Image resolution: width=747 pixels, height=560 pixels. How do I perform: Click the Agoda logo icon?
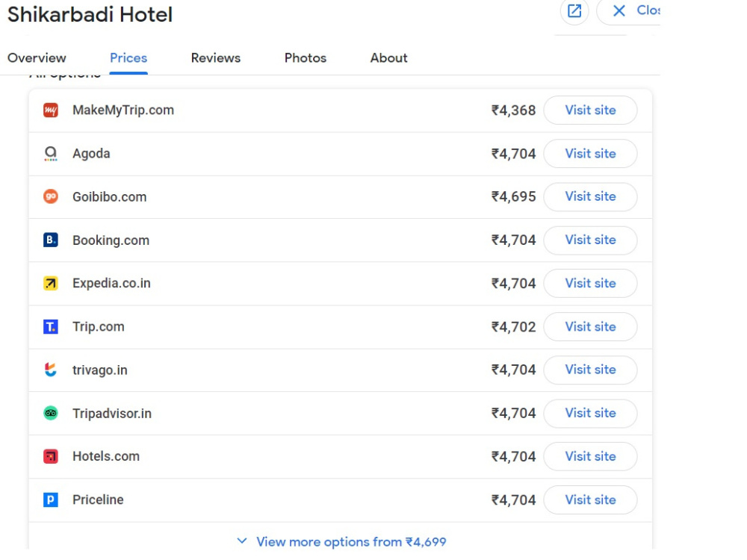pos(51,154)
